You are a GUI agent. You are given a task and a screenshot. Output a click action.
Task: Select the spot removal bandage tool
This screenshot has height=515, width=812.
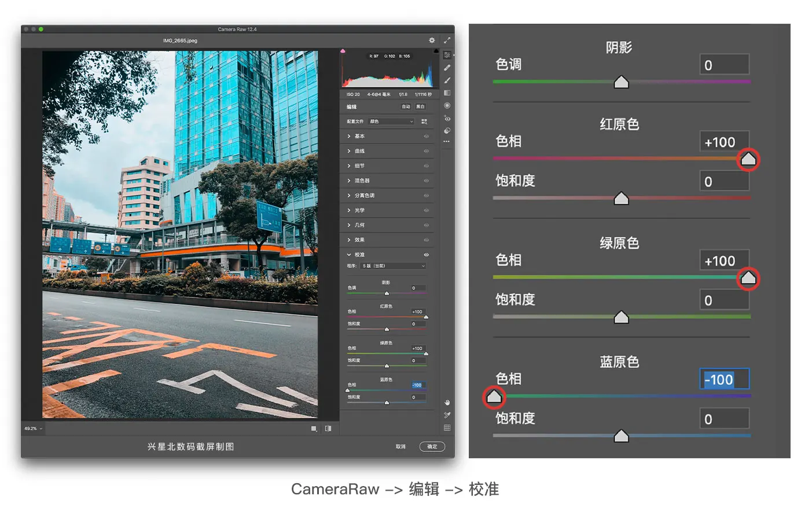447,68
